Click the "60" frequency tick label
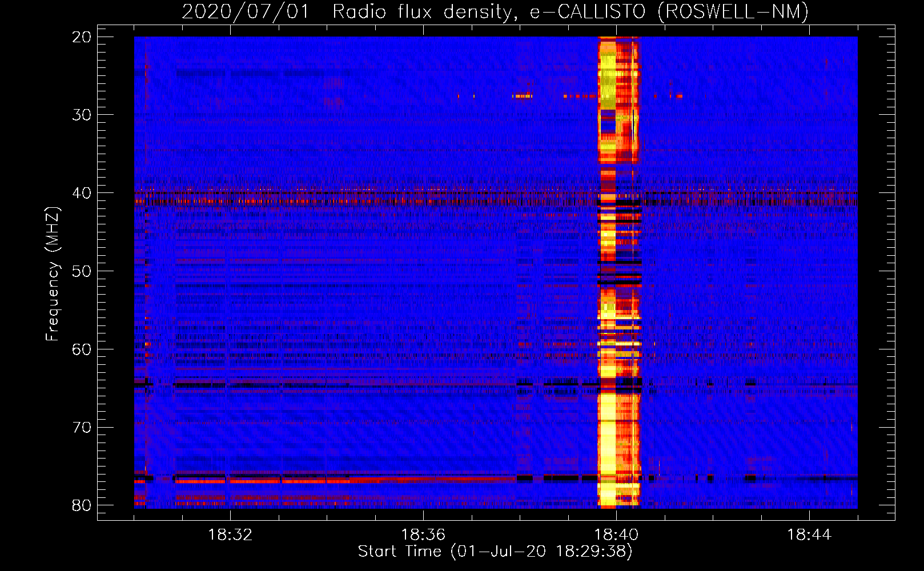 click(82, 349)
